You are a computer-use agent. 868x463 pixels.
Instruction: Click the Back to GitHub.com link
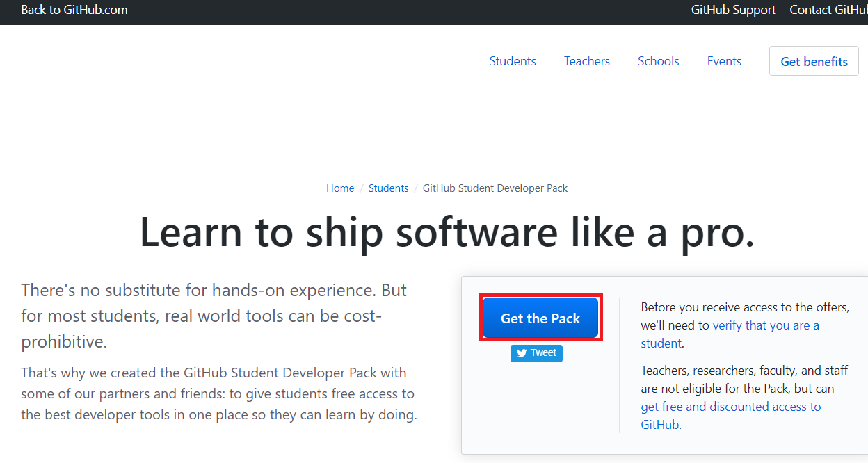[74, 10]
